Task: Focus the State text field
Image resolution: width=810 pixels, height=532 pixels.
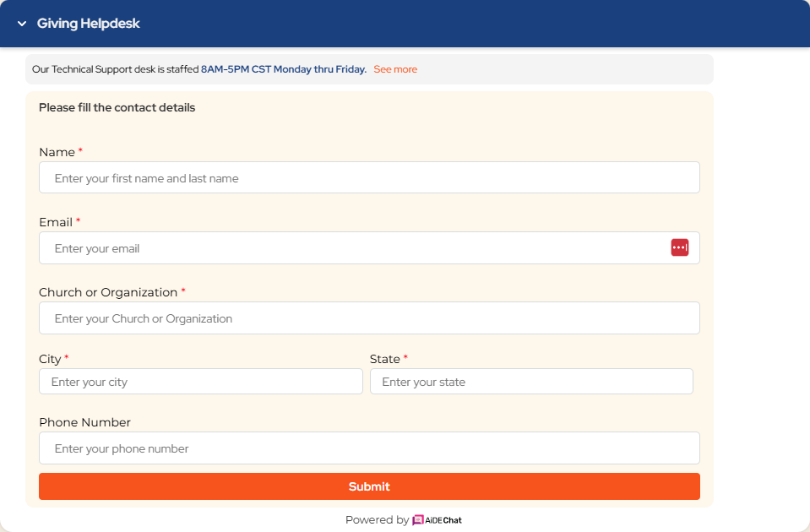Action: pyautogui.click(x=531, y=381)
